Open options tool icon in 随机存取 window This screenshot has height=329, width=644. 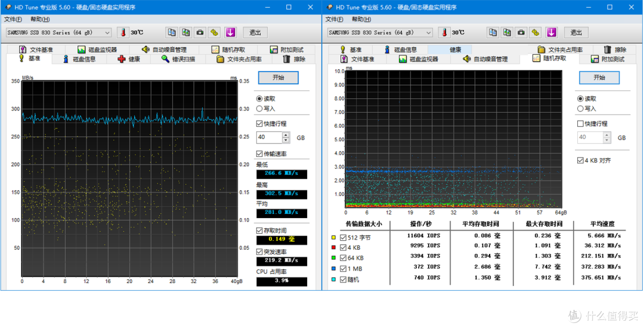535,32
